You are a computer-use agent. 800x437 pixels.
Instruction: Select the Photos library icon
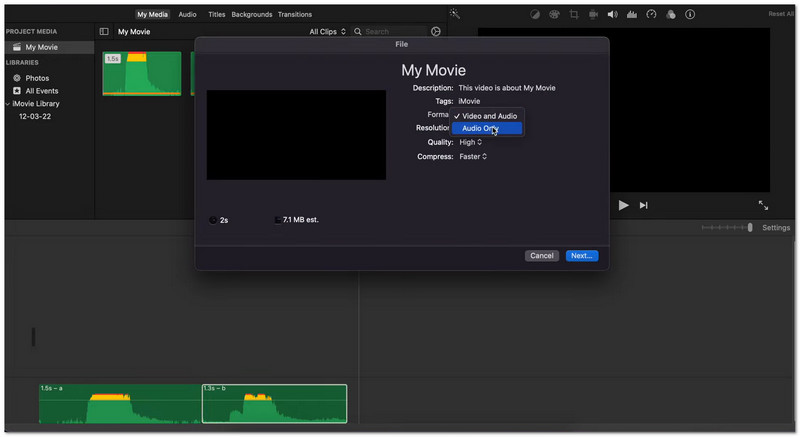click(x=17, y=78)
